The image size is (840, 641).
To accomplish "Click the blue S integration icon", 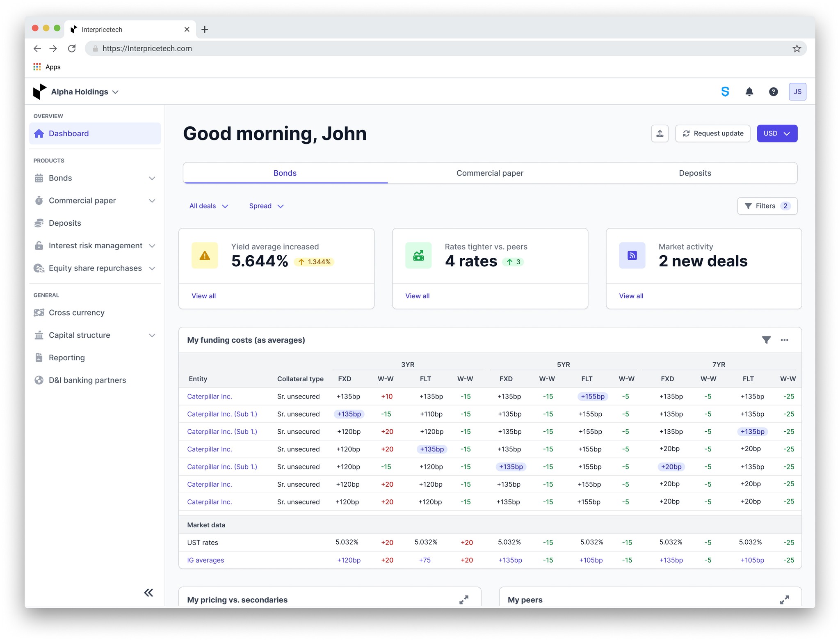I will click(725, 92).
